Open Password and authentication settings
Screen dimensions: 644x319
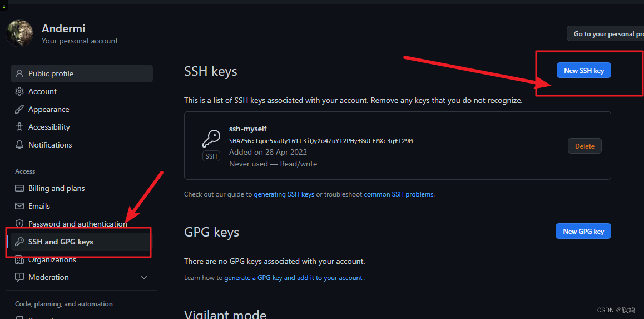coord(77,224)
